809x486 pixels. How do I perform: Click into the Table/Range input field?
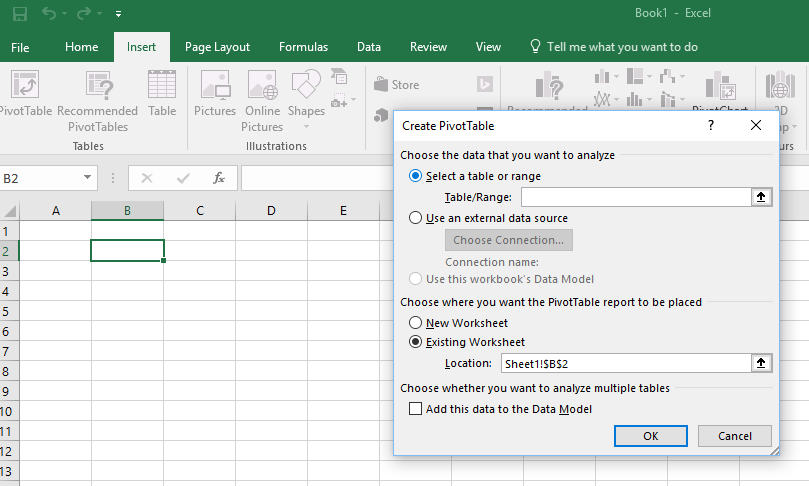(x=635, y=197)
